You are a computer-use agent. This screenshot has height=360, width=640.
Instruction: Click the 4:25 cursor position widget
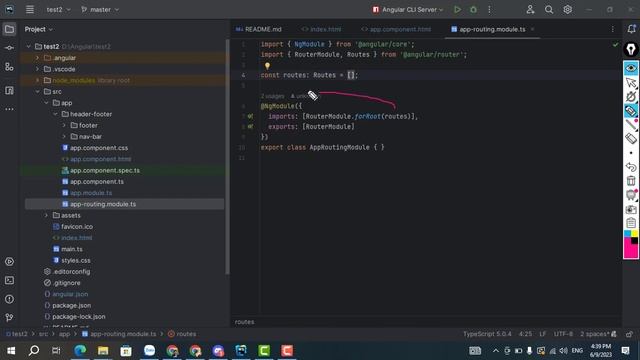click(525, 334)
